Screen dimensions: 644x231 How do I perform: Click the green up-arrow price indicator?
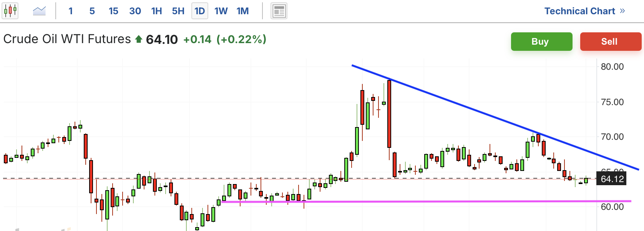[139, 39]
